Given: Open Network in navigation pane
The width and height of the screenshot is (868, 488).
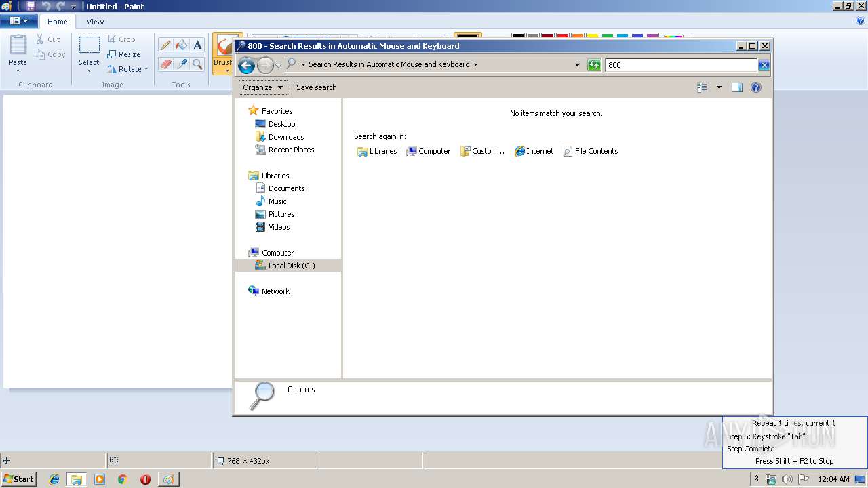Looking at the screenshot, I should click(x=269, y=291).
